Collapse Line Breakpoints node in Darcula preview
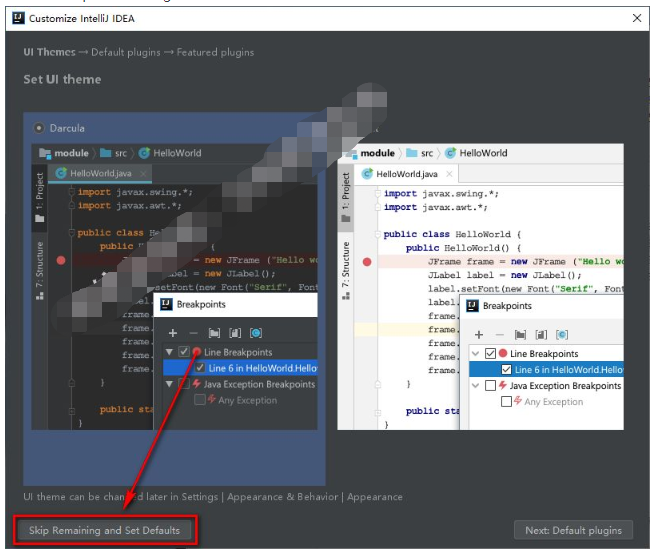 click(170, 352)
